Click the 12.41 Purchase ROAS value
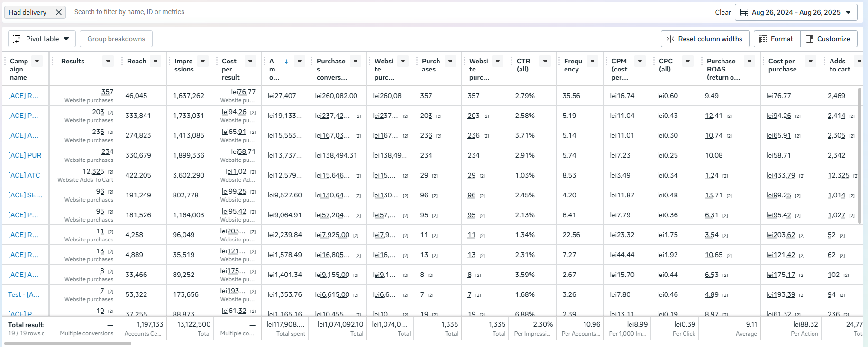 pos(713,116)
